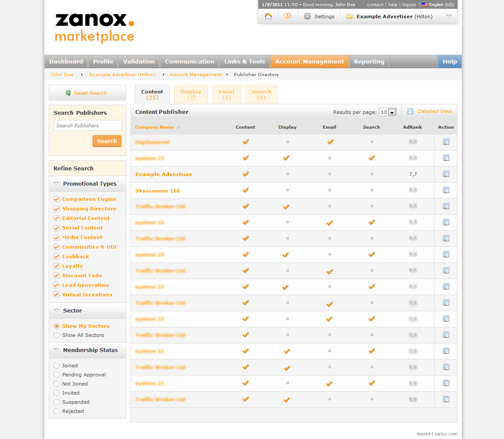This screenshot has width=504, height=439.
Task: Click the US flag language icon
Action: [424, 4]
